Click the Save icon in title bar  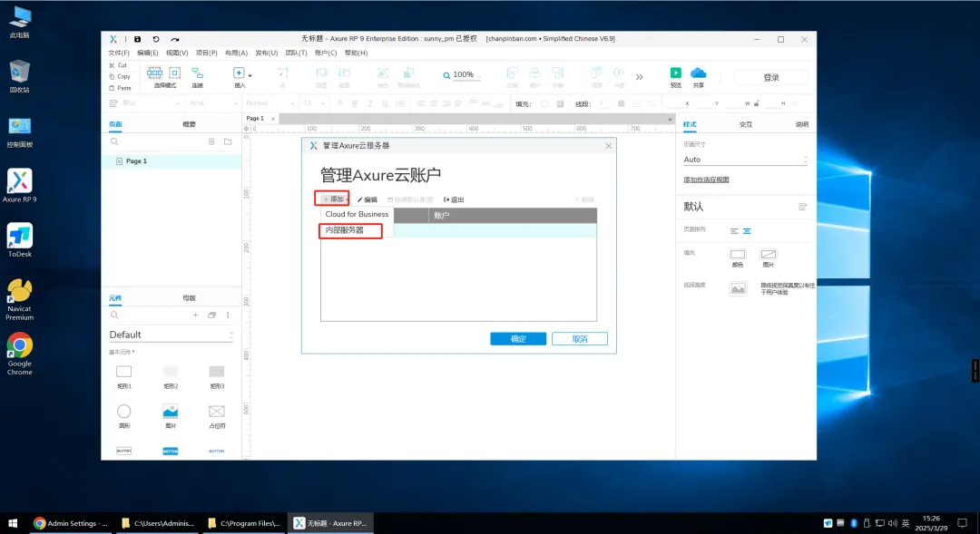click(138, 39)
